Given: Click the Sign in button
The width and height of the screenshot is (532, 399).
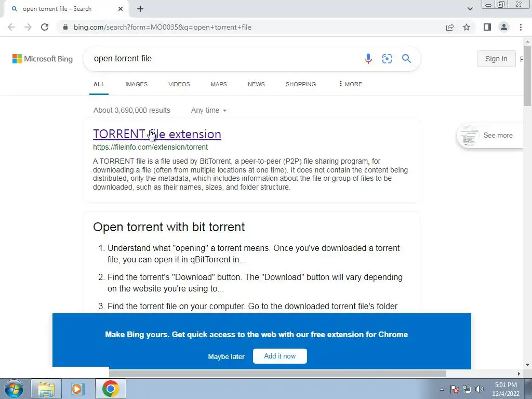Looking at the screenshot, I should tap(496, 59).
